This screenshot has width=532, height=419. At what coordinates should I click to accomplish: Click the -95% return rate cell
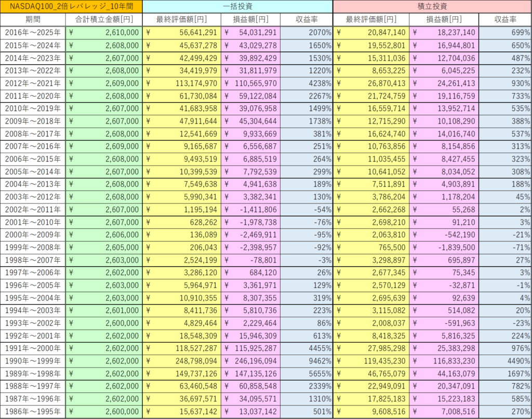[x=307, y=235]
